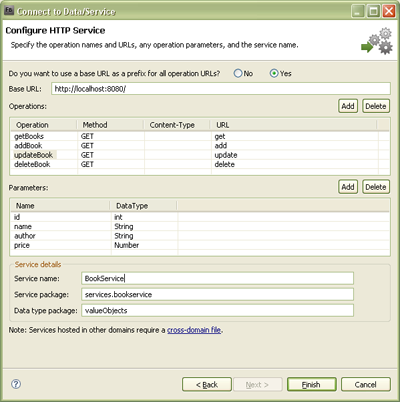Click the Base URL input field
The width and height of the screenshot is (400, 402).
tap(221, 89)
